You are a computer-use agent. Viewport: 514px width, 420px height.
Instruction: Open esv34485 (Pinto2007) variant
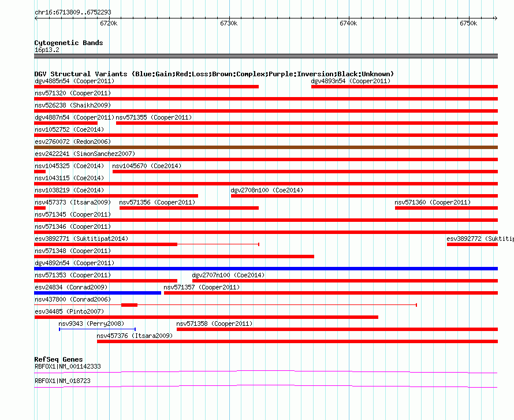[69, 311]
